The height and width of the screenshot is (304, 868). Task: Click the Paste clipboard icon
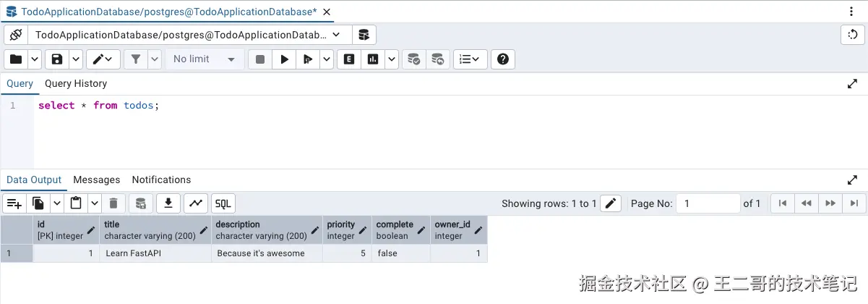(75, 203)
